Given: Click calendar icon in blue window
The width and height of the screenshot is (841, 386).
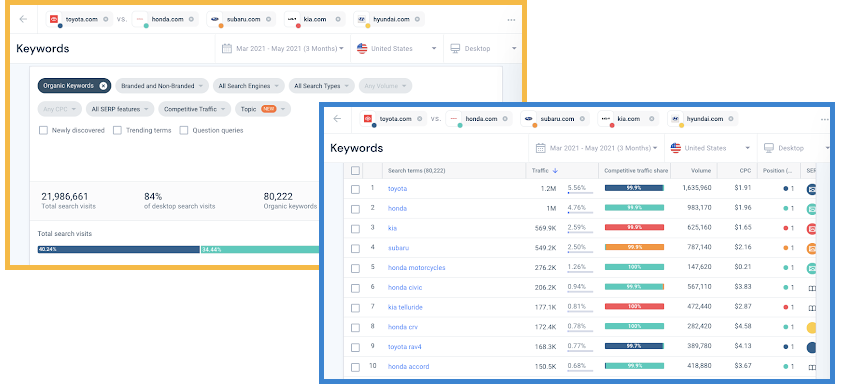Looking at the screenshot, I should [x=541, y=148].
